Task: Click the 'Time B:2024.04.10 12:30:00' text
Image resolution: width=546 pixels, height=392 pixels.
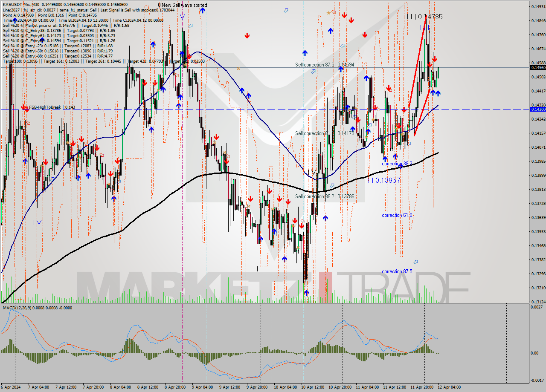Action: click(82, 20)
